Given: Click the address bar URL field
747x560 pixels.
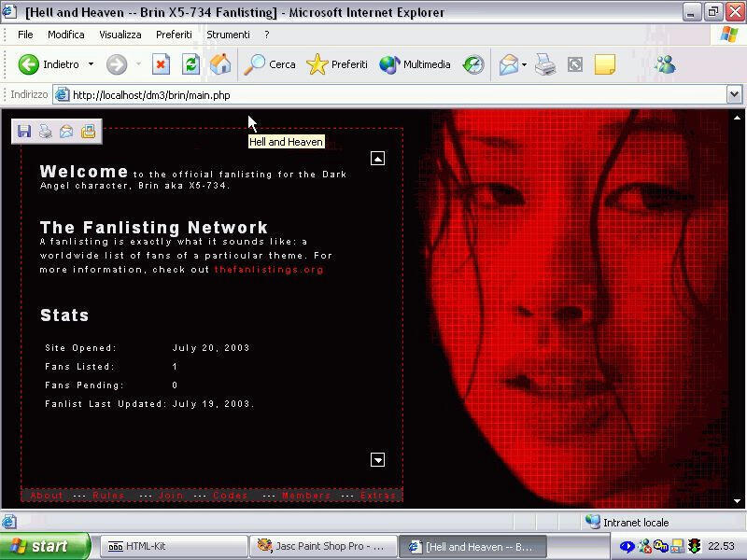Looking at the screenshot, I should (373, 94).
